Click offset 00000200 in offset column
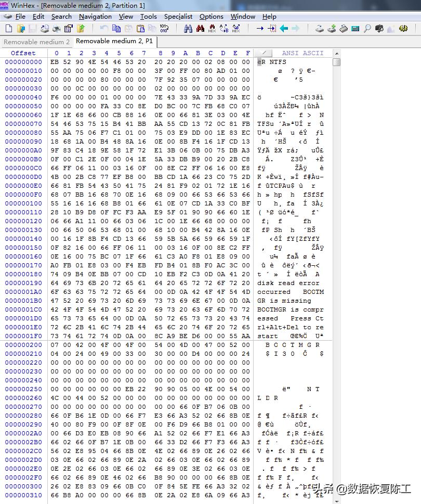The width and height of the screenshot is (421, 504). [23, 345]
